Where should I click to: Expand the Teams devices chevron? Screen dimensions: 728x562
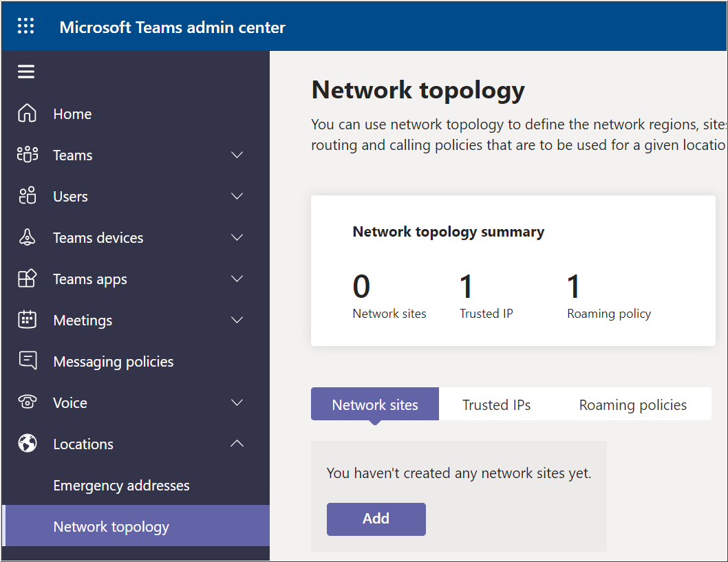[x=237, y=237]
